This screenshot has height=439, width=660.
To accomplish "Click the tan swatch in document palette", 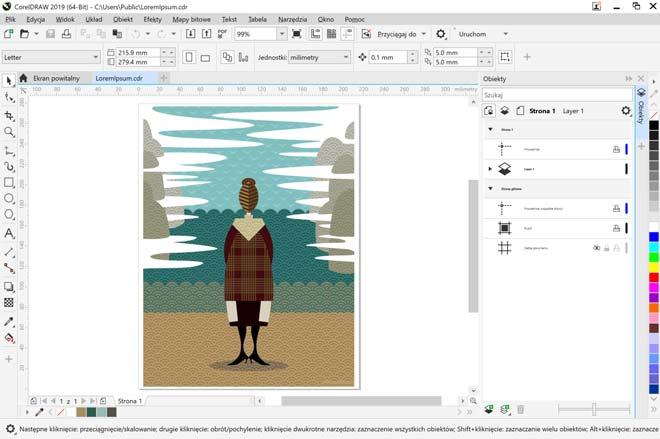I will [81, 412].
